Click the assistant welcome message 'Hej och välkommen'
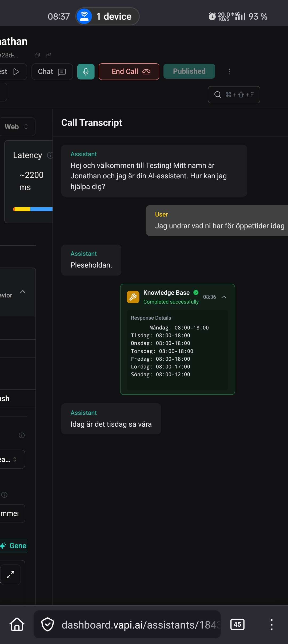This screenshot has height=644, width=288. pos(154,171)
